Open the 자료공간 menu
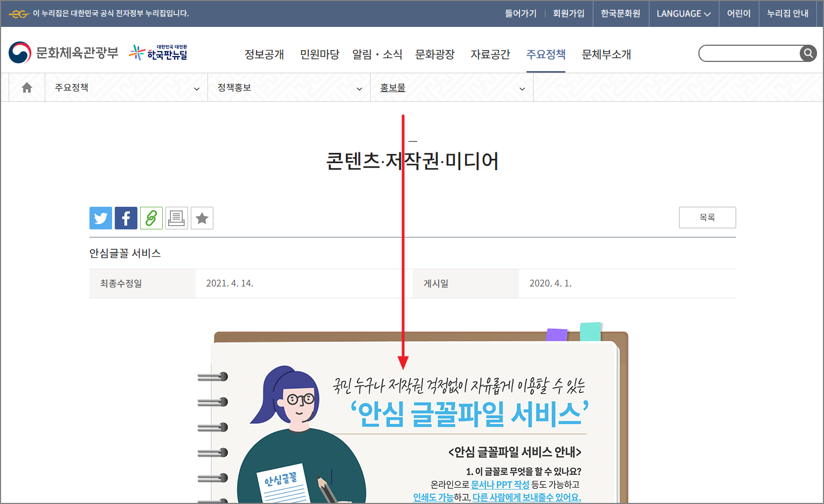This screenshot has height=504, width=824. pos(490,54)
